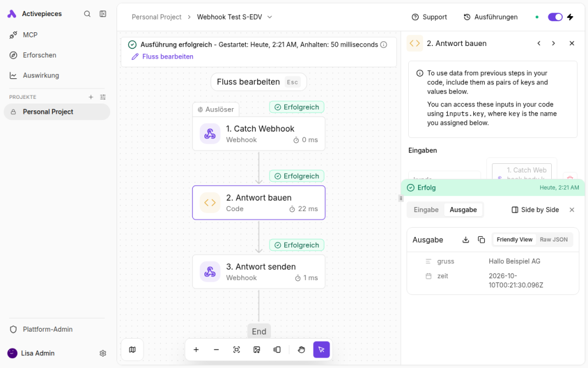Click panel resize handle
The width and height of the screenshot is (588, 368).
401,198
